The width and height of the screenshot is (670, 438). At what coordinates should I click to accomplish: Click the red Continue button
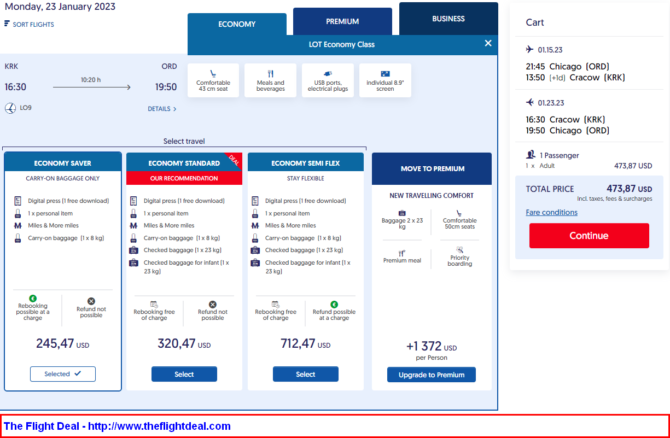[x=589, y=235]
